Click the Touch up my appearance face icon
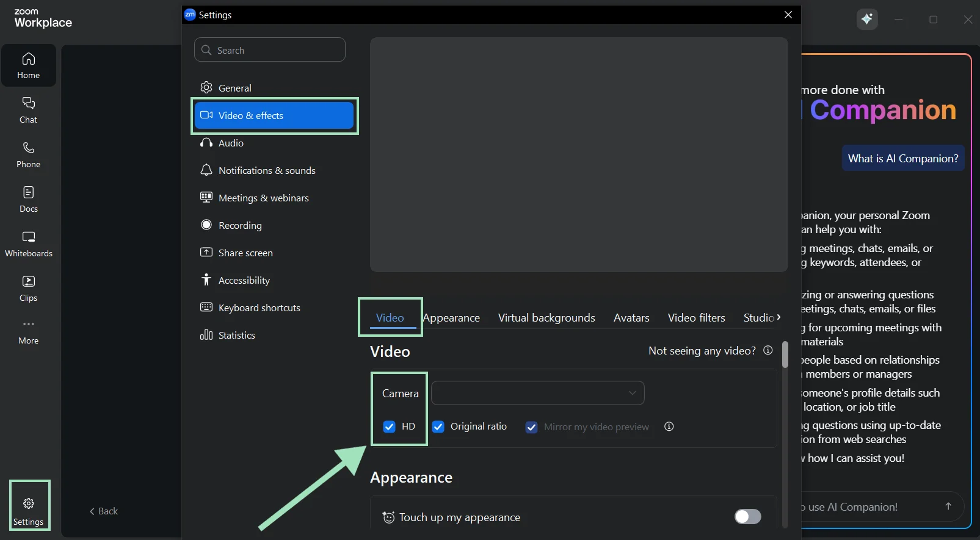This screenshot has width=980, height=540. (388, 517)
